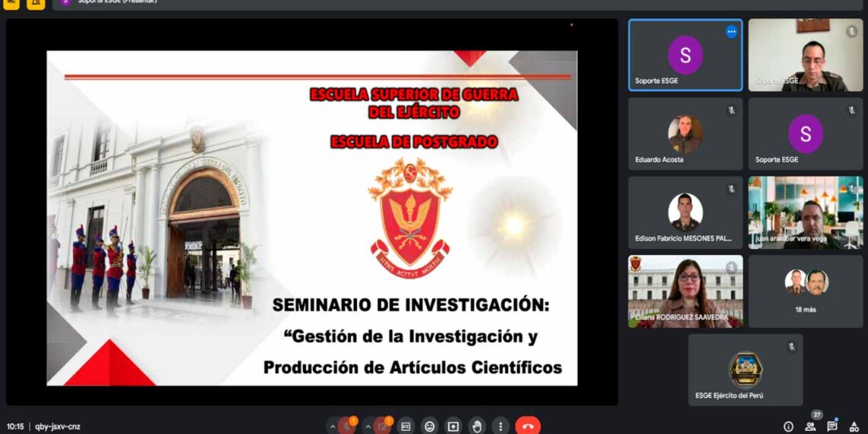Click the blue options dots on the Soporte ESGE tile
Viewport: 868px width, 434px height.
(731, 32)
